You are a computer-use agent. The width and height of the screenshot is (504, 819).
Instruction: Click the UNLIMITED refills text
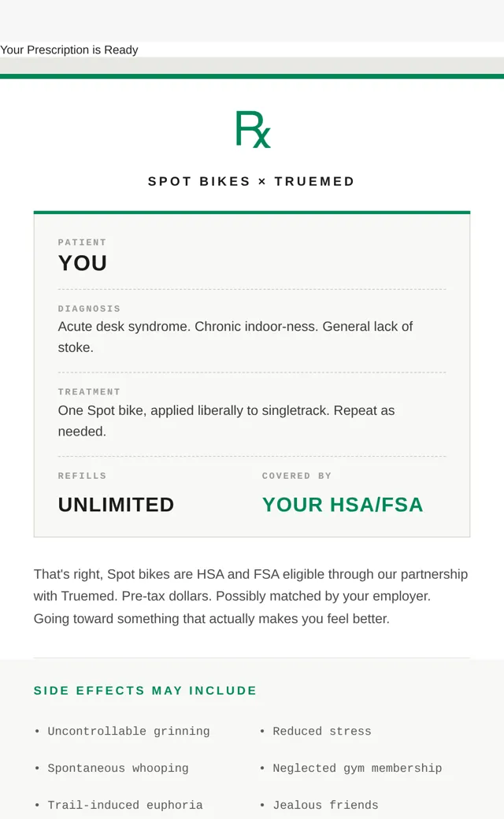[x=116, y=505]
